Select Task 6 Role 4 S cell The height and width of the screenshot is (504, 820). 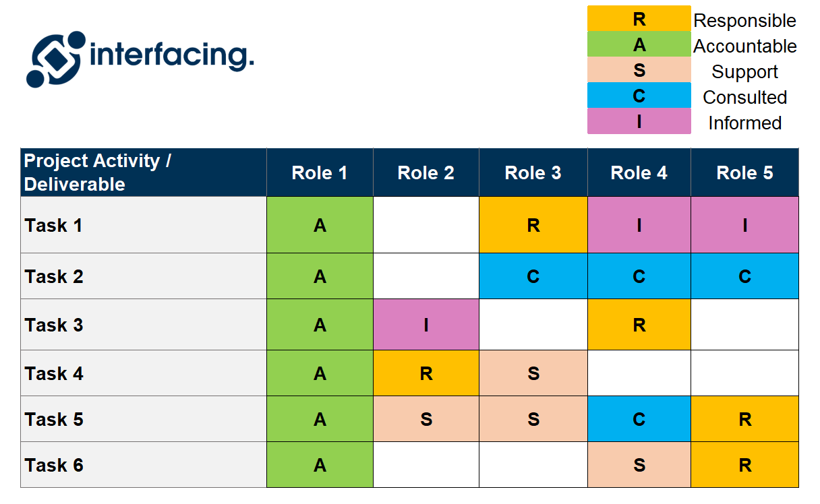click(639, 465)
